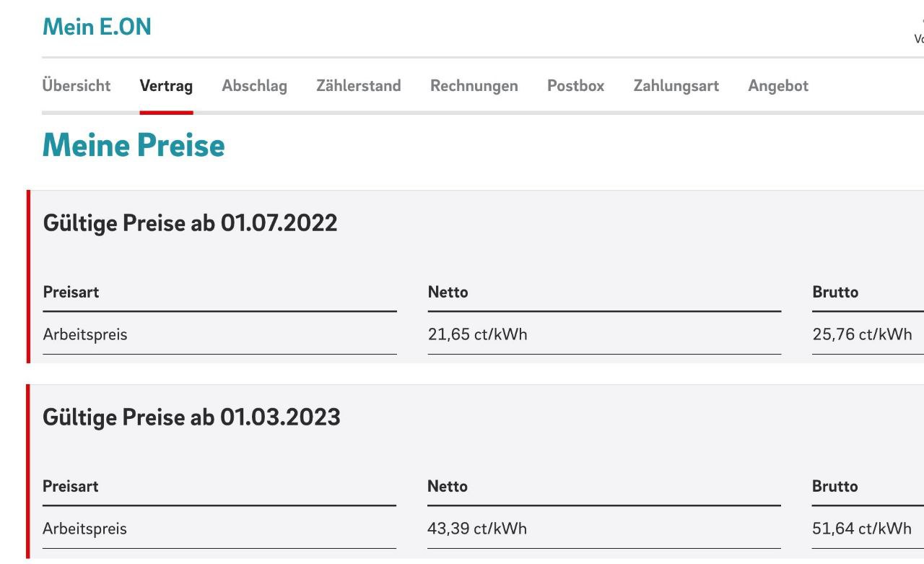The image size is (924, 564).
Task: Click the Mein E.ON logo link
Action: pos(97,27)
